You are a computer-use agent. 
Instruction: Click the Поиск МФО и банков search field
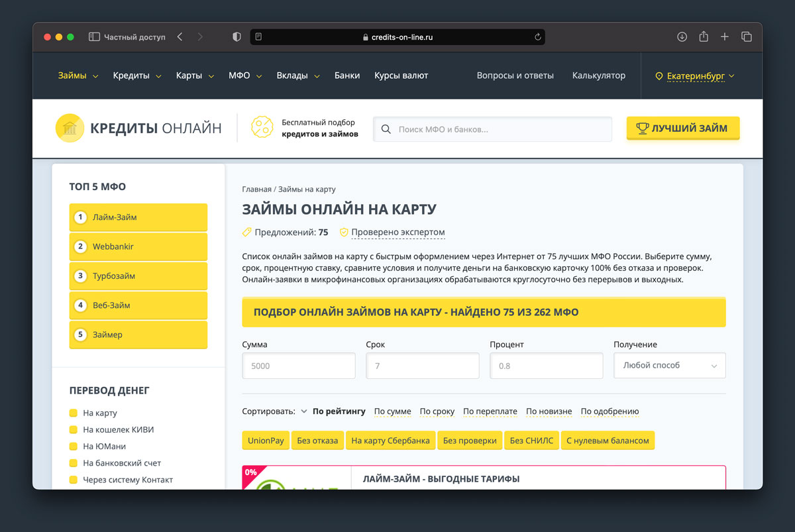pos(492,129)
